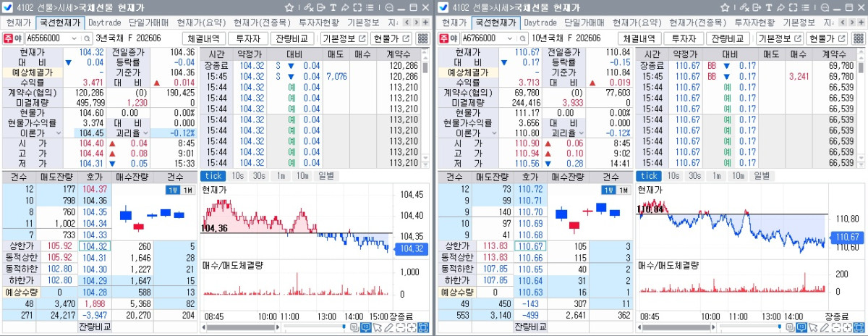The width and height of the screenshot is (868, 336).
Task: Select the 일별 tab on right chart
Action: pyautogui.click(x=761, y=176)
